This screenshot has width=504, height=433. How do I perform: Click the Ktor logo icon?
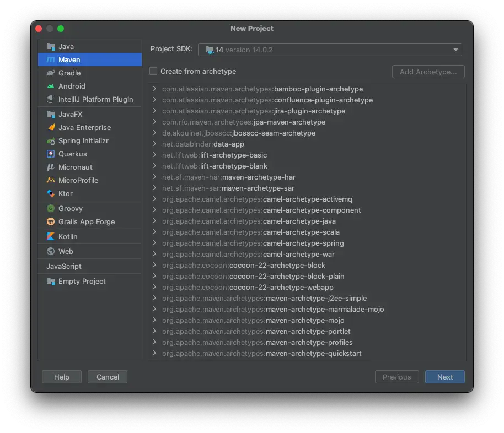coord(51,193)
